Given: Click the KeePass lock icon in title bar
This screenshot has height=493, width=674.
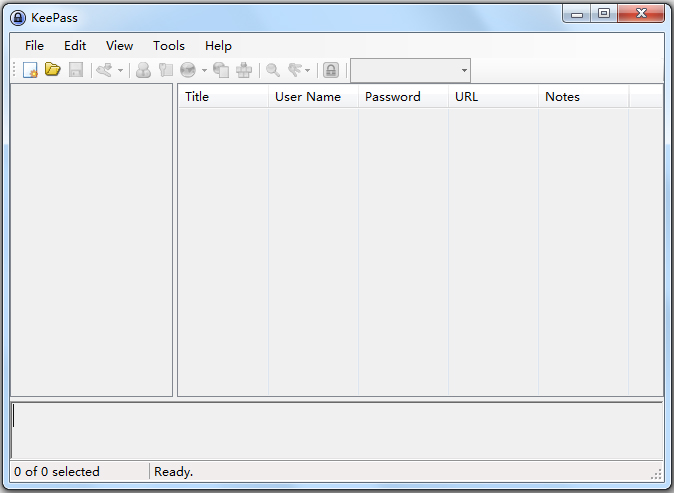Looking at the screenshot, I should [x=18, y=18].
